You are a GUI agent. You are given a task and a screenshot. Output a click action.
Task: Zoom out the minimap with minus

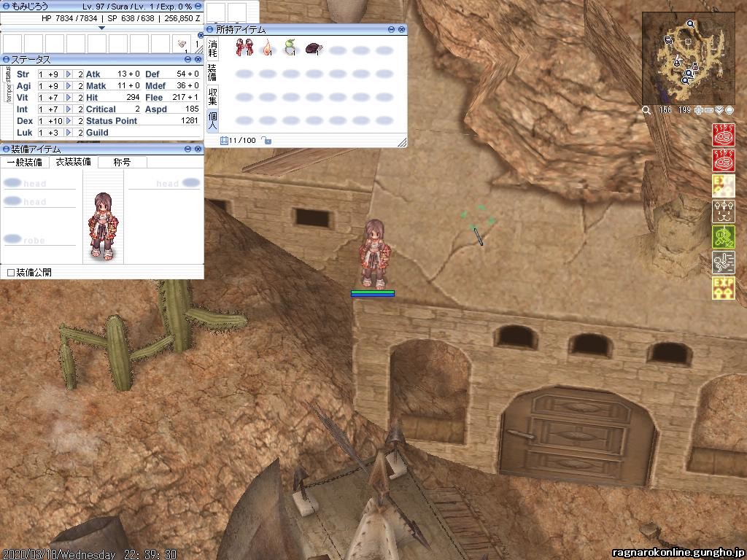click(x=709, y=111)
